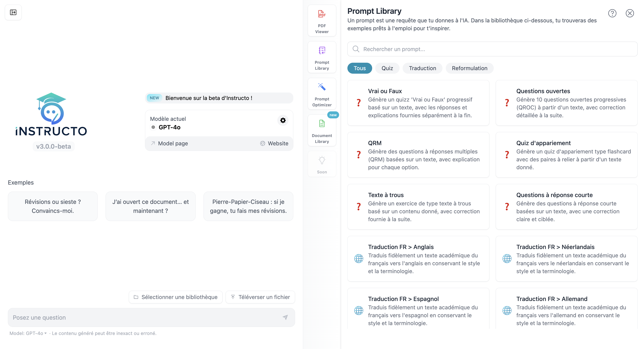Click Téléverser un fichier button
This screenshot has width=644, height=349.
260,297
